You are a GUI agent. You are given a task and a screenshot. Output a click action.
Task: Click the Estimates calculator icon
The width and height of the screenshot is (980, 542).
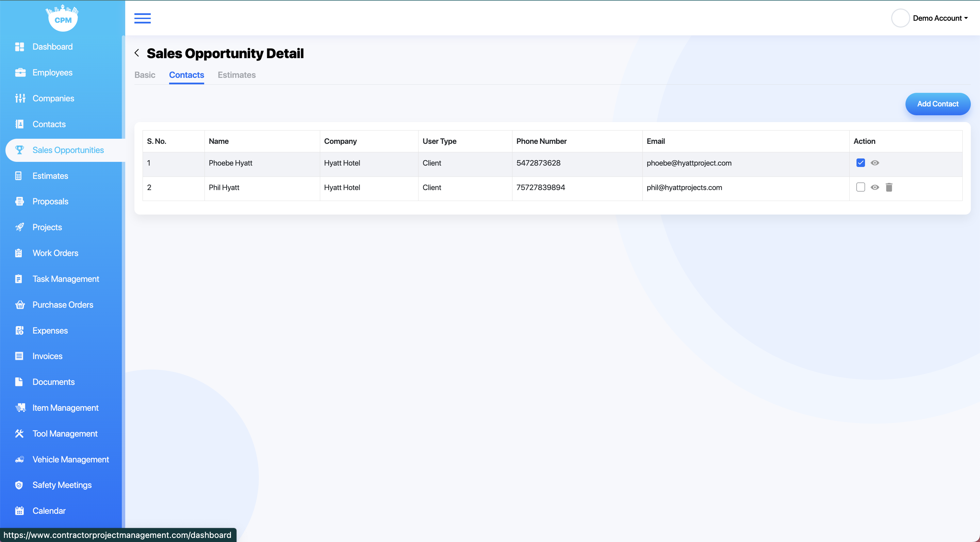18,176
